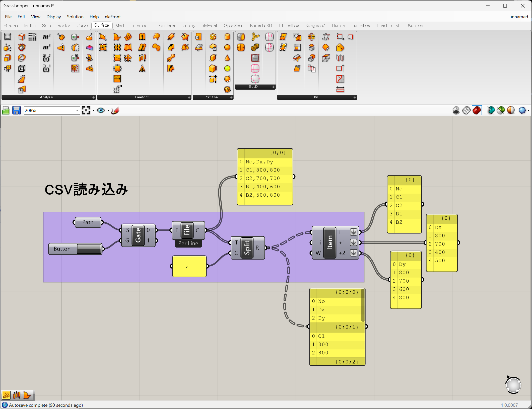Expand the Freeform panel

[189, 98]
